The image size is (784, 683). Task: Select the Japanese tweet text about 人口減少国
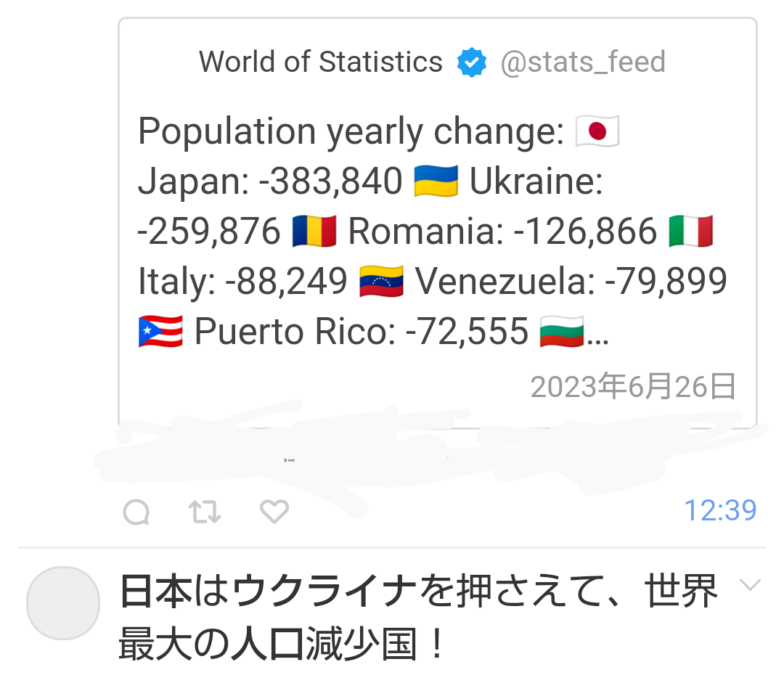[419, 617]
